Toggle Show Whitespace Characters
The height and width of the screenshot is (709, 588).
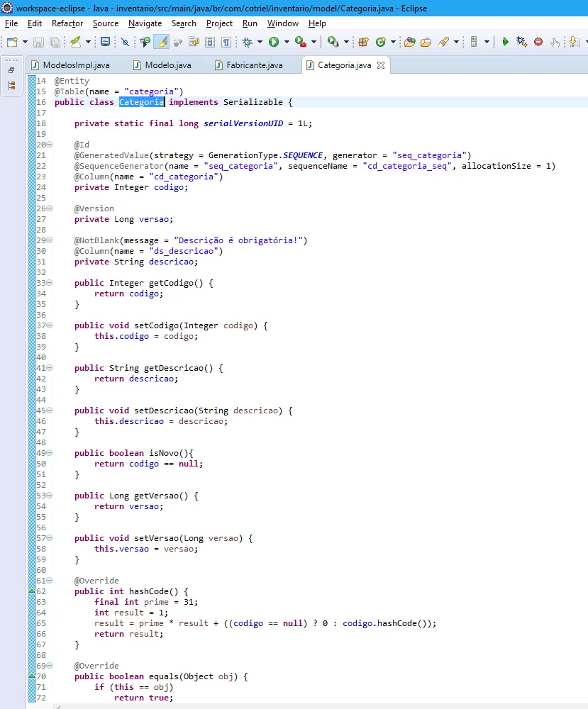pos(226,42)
